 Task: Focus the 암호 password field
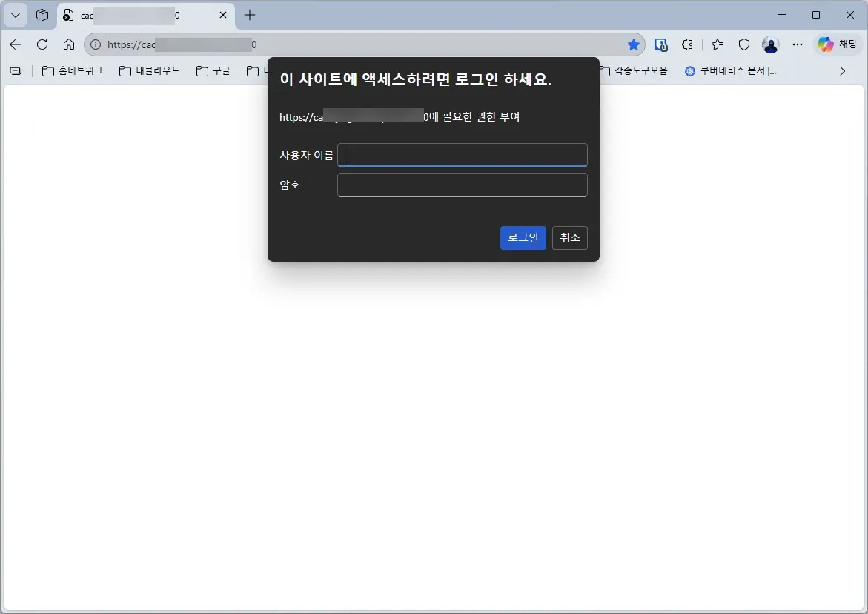click(x=463, y=185)
